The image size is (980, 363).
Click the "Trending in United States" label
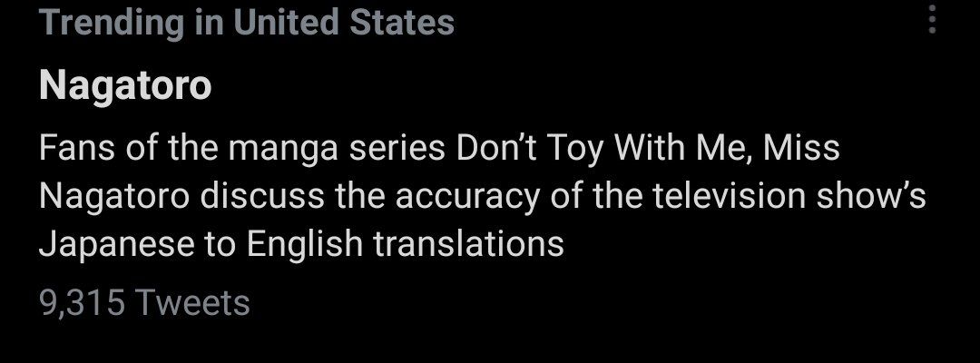[x=247, y=22]
